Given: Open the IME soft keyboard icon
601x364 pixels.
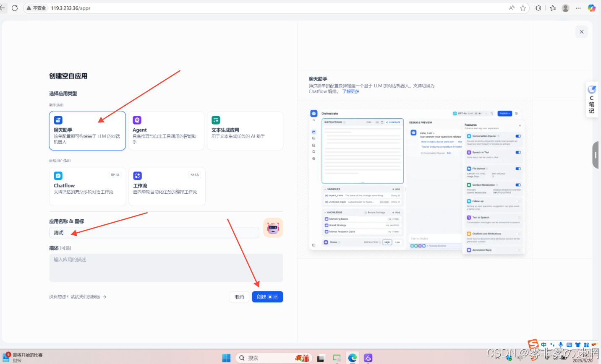Looking at the screenshot, I should (x=569, y=345).
